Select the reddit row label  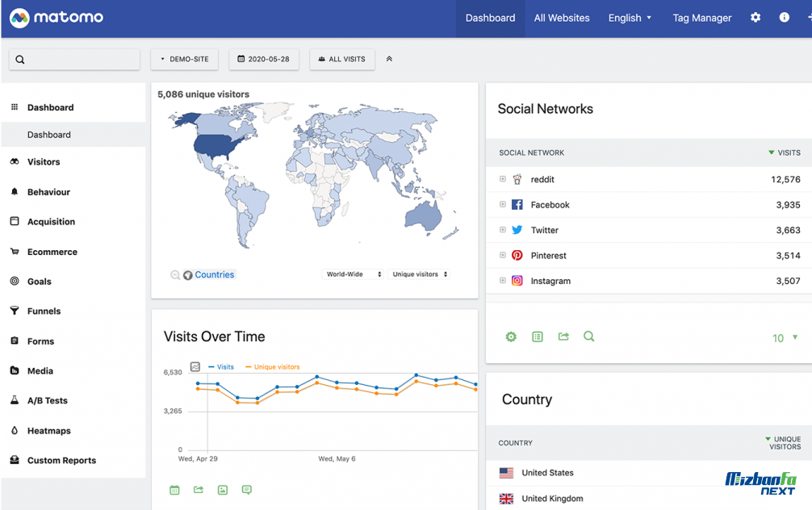[542, 180]
